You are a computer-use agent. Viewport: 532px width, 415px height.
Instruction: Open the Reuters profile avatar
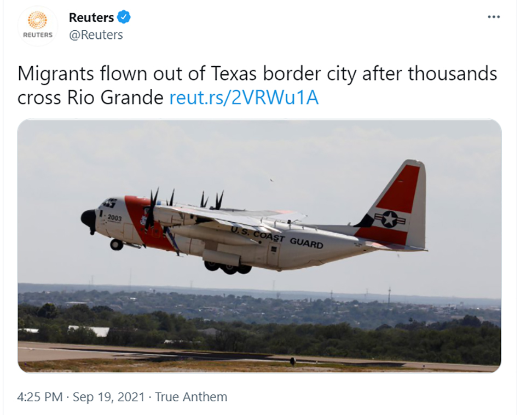[x=38, y=26]
